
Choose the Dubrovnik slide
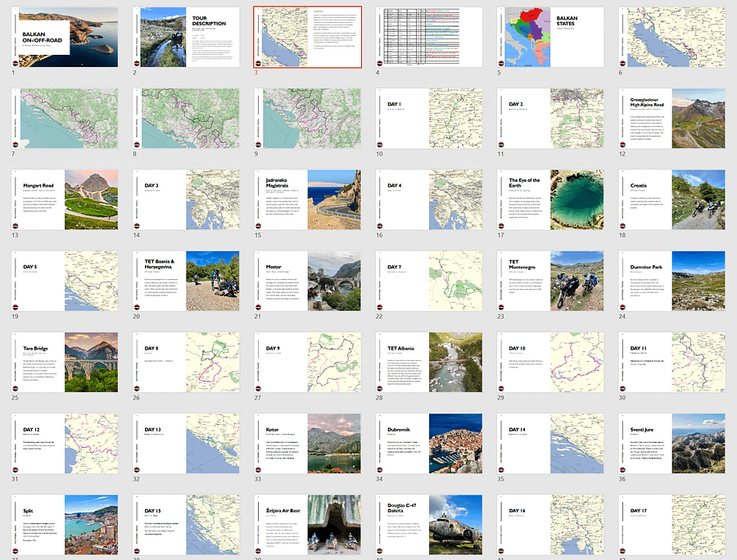(x=429, y=444)
